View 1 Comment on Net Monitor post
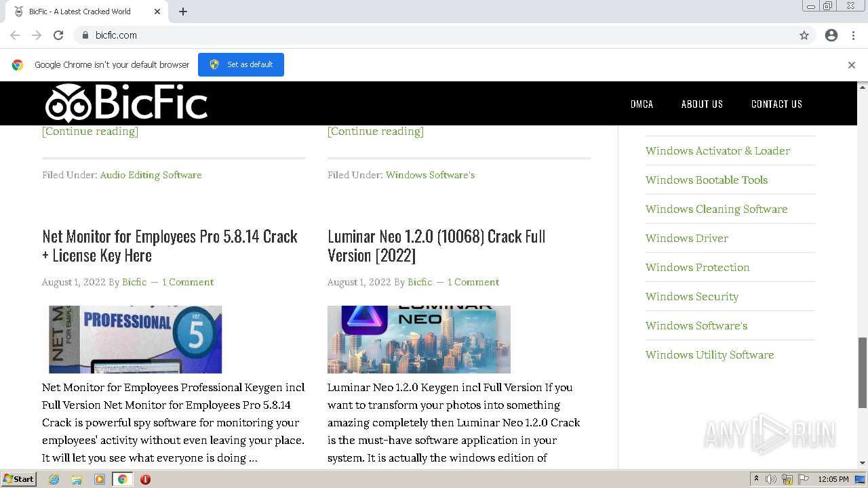The image size is (868, 488). (188, 282)
